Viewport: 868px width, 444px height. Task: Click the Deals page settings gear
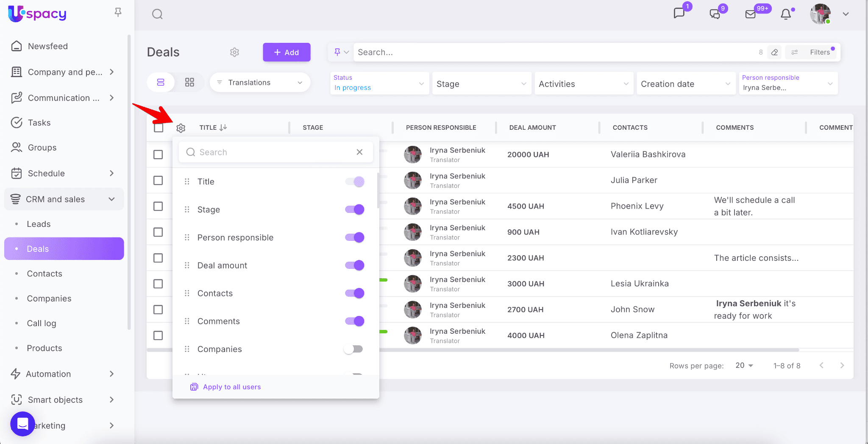(234, 52)
